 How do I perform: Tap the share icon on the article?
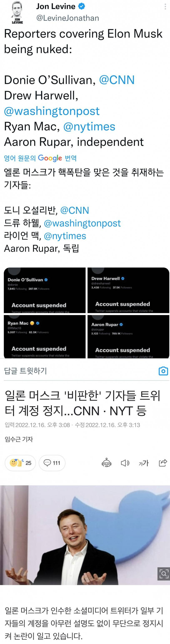pos(163,463)
